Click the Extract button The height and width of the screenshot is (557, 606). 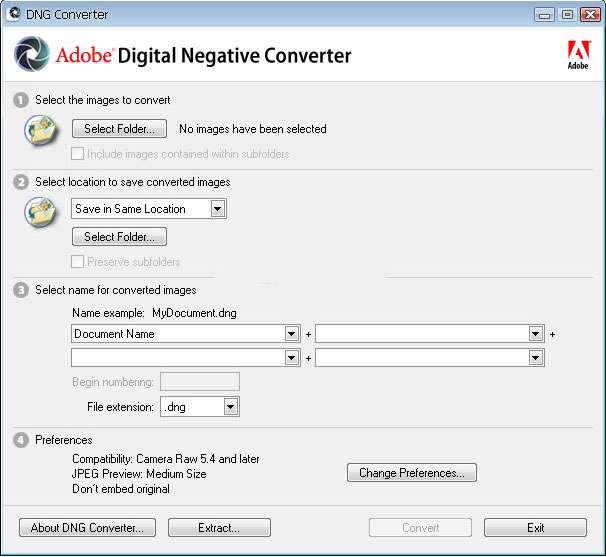point(219,528)
